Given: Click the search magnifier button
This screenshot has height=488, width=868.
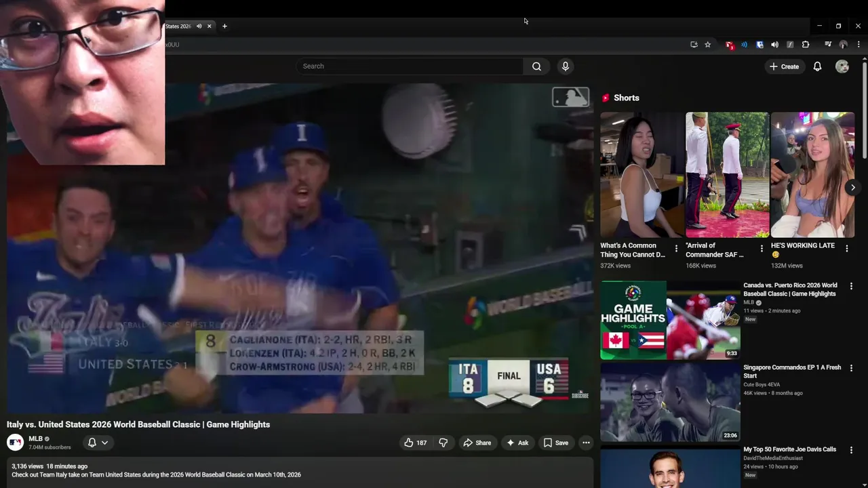Looking at the screenshot, I should pos(536,66).
